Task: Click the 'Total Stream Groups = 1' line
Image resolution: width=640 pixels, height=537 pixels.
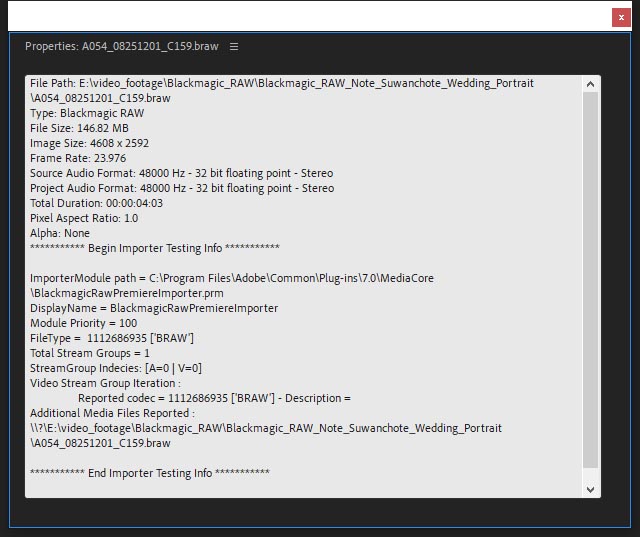Action: 90,353
